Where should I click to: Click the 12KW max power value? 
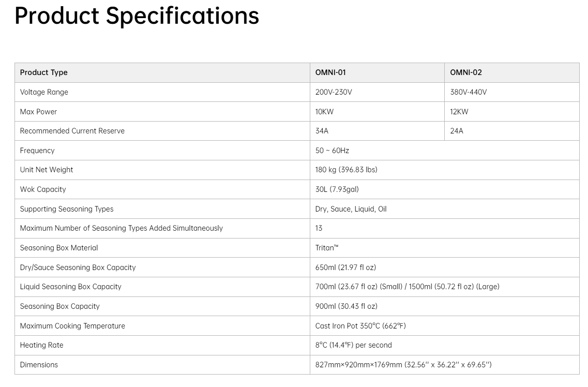[x=459, y=112]
